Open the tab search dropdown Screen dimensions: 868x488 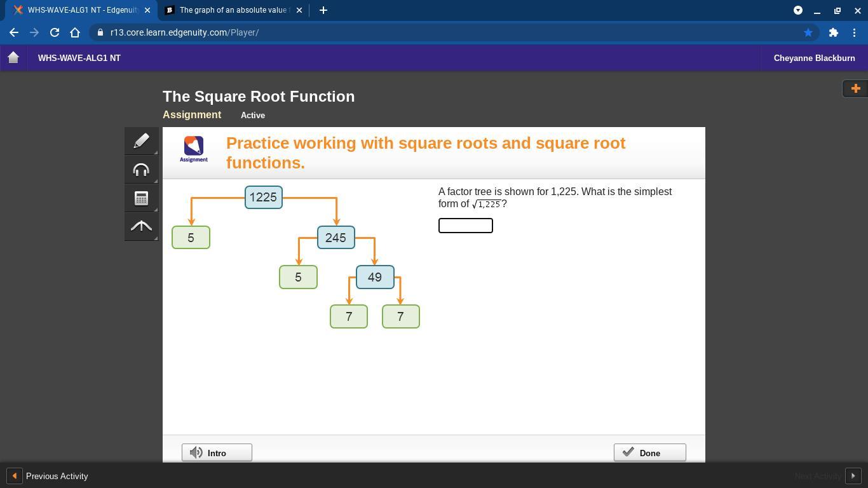(x=798, y=10)
